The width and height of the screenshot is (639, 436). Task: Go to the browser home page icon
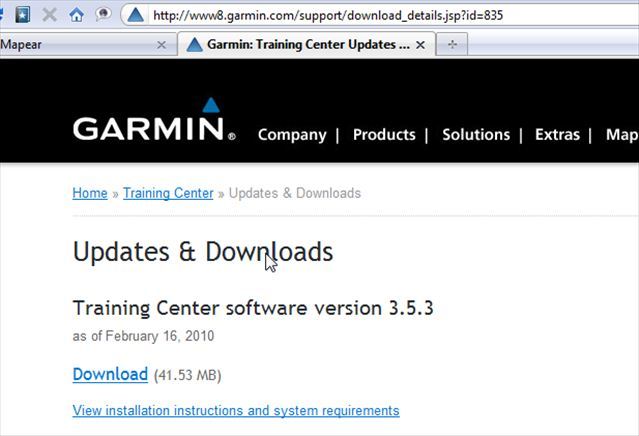[x=76, y=15]
